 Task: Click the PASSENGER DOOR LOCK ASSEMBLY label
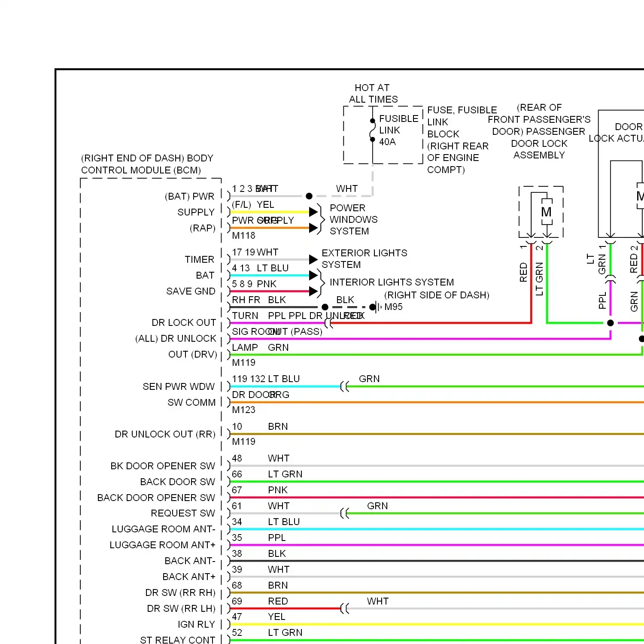[x=539, y=131]
